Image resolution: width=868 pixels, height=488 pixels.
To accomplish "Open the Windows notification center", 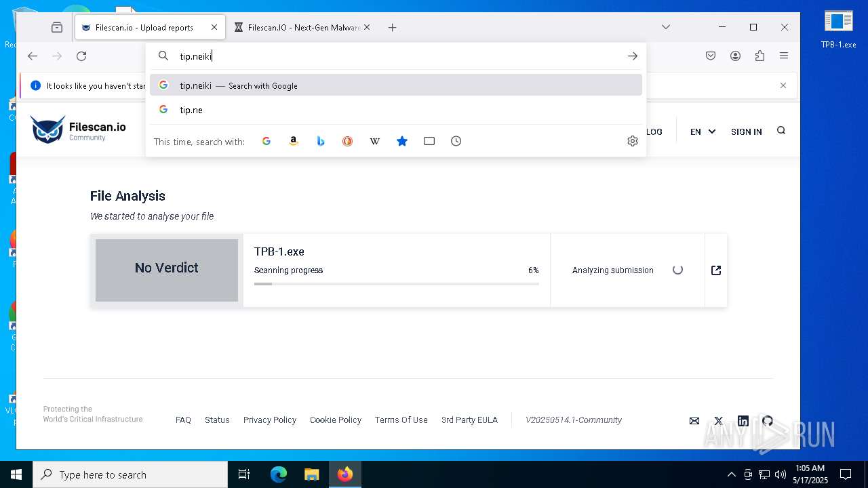I will (846, 474).
